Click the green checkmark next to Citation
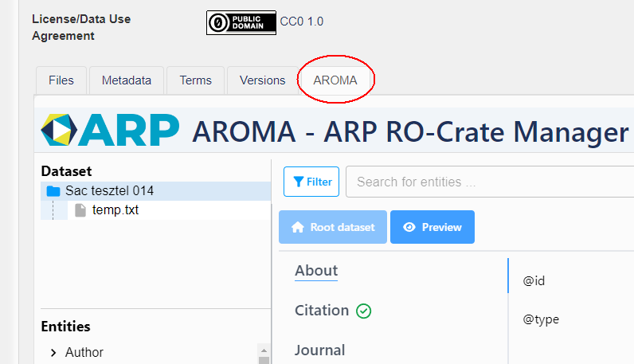This screenshot has width=634, height=364. tap(363, 311)
